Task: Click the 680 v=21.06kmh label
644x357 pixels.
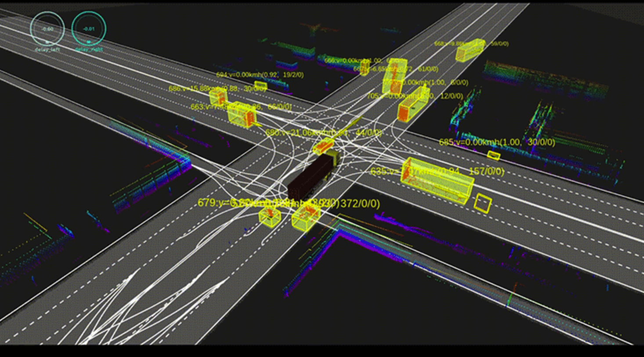Action: 323,132
